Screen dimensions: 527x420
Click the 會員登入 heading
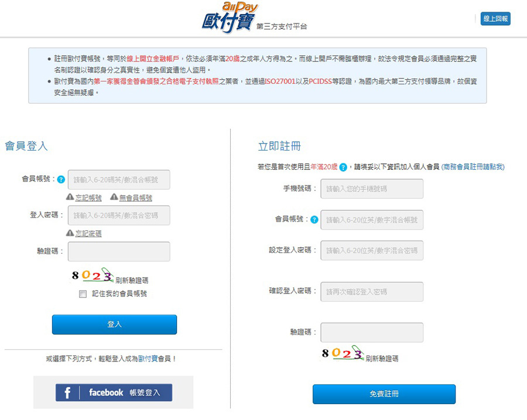coord(26,146)
